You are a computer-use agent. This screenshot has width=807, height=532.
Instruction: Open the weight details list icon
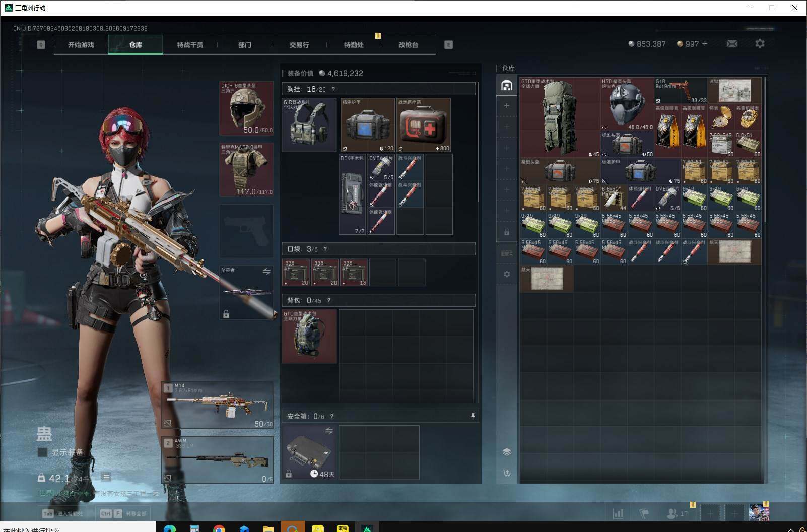(x=106, y=477)
